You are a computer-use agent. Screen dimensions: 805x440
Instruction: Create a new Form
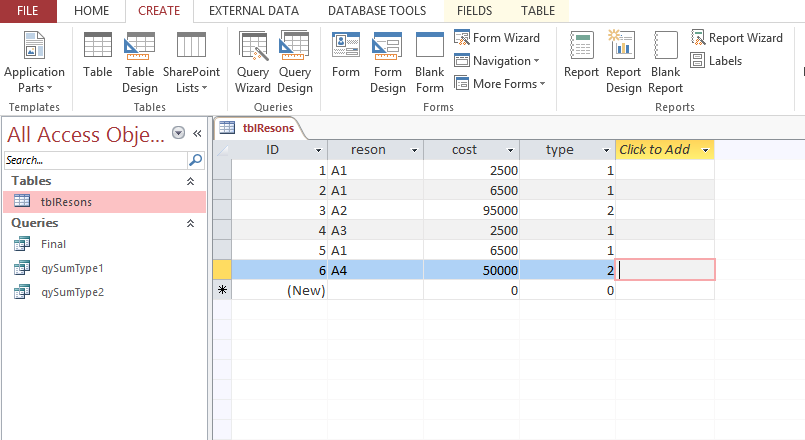click(x=346, y=57)
